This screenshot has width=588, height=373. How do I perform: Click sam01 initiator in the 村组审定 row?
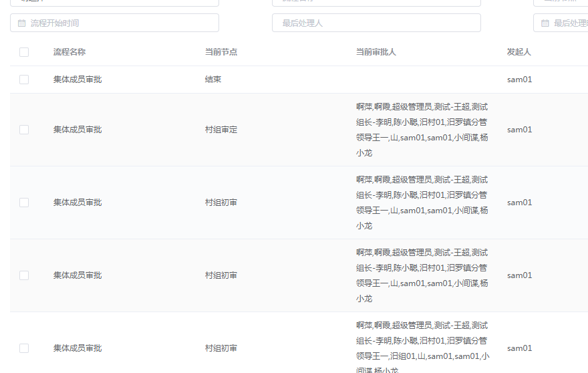pos(519,130)
